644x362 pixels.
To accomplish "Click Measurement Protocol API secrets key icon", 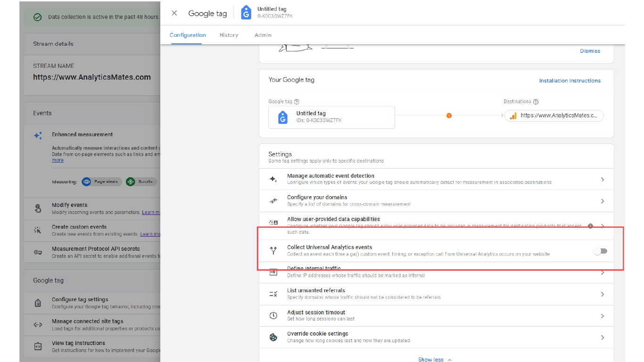I will click(38, 252).
